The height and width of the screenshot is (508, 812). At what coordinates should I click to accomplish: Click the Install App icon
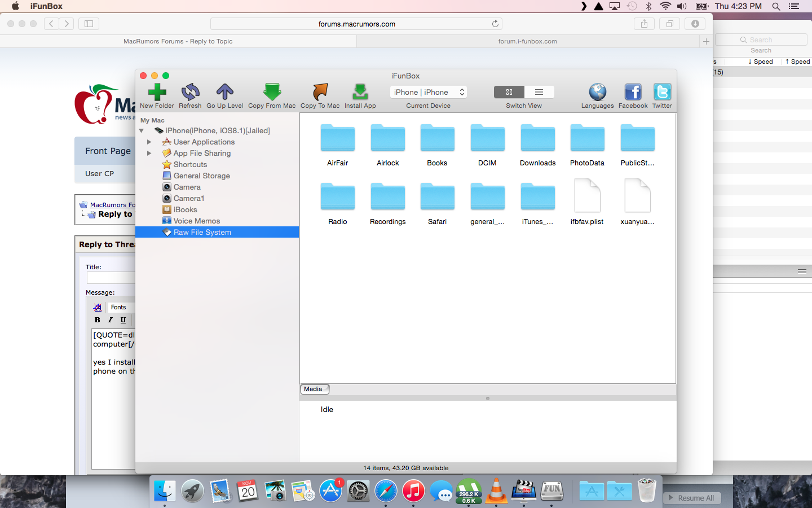(360, 92)
